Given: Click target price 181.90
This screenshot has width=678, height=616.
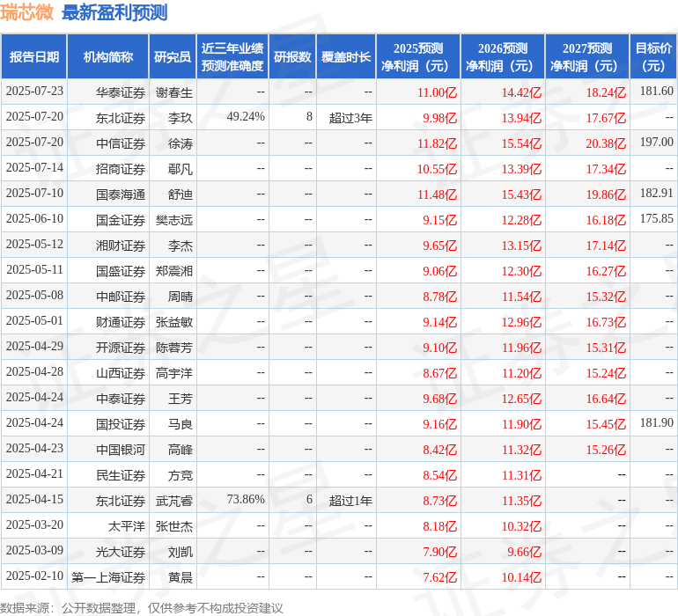Looking at the screenshot, I should click(x=656, y=422).
